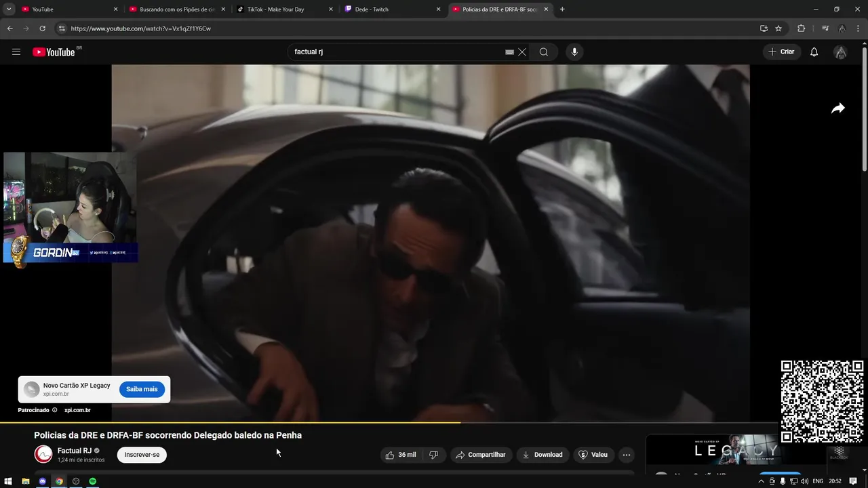Close the TikTok - Make Your Day tab
Image resolution: width=868 pixels, height=488 pixels.
point(331,9)
